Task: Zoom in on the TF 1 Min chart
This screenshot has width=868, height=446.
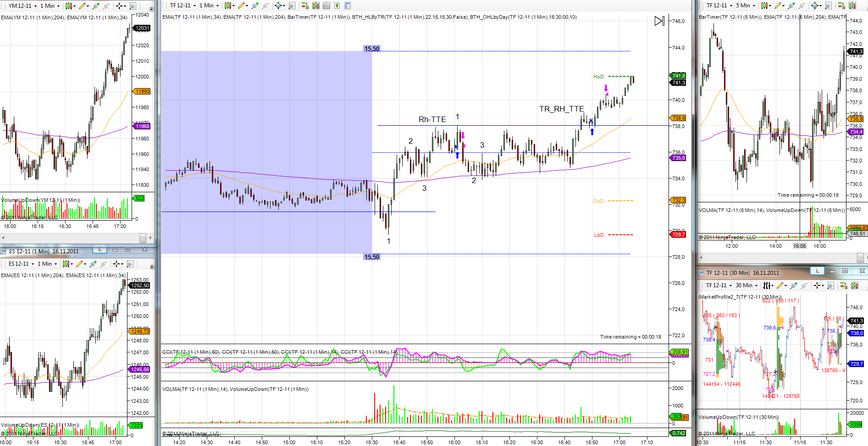Action: pos(255,6)
